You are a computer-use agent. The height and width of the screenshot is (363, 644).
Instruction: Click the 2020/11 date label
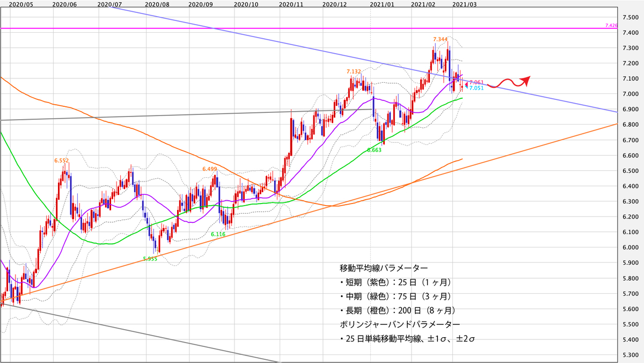(x=291, y=3)
